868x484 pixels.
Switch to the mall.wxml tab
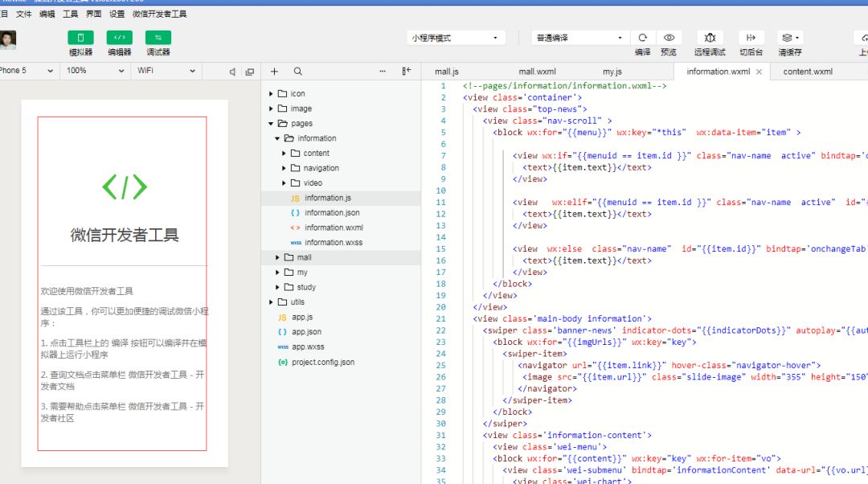[537, 72]
